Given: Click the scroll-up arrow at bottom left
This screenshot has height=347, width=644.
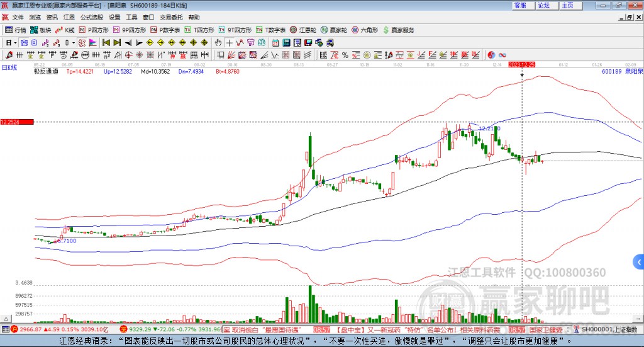Looking at the screenshot, I should tap(6, 319).
